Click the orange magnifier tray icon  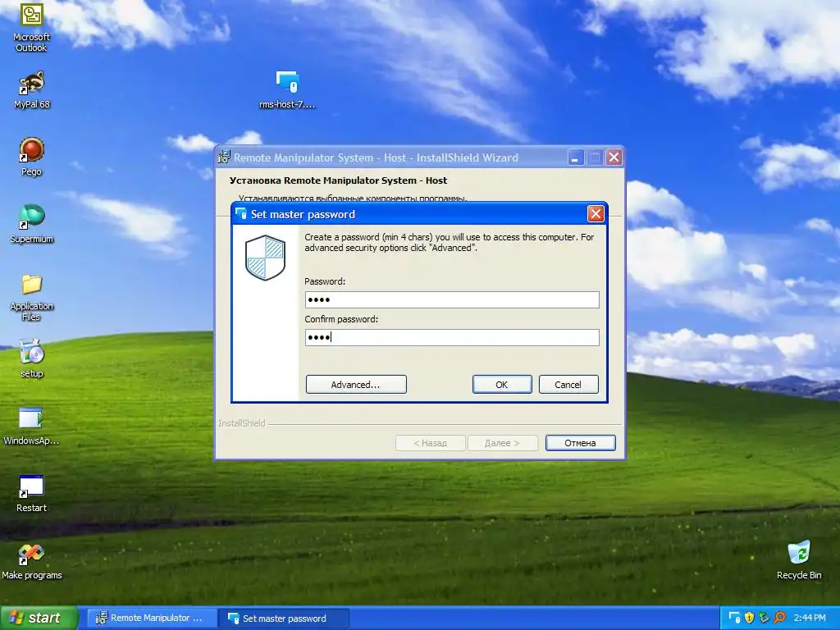pos(779,618)
